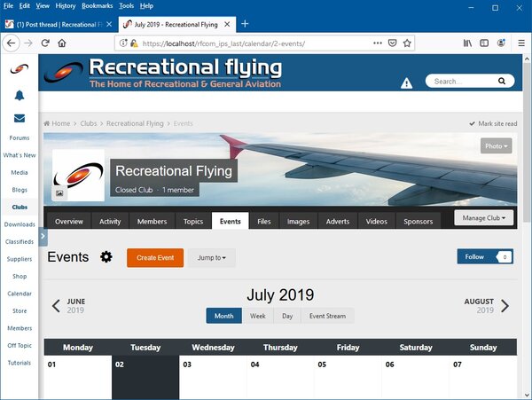The image size is (532, 400).
Task: Open the Manage Club dropdown
Action: pos(485,217)
